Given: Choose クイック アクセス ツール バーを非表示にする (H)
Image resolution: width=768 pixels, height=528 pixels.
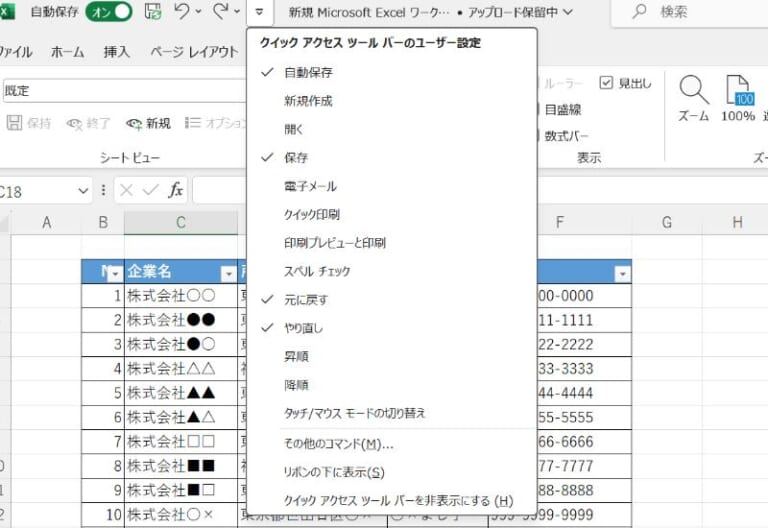Looking at the screenshot, I should [392, 501].
